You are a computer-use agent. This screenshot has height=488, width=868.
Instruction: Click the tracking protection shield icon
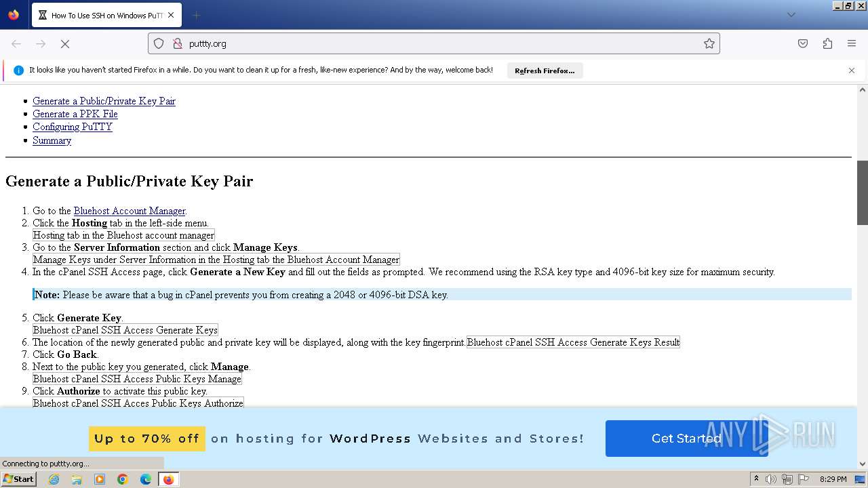159,43
